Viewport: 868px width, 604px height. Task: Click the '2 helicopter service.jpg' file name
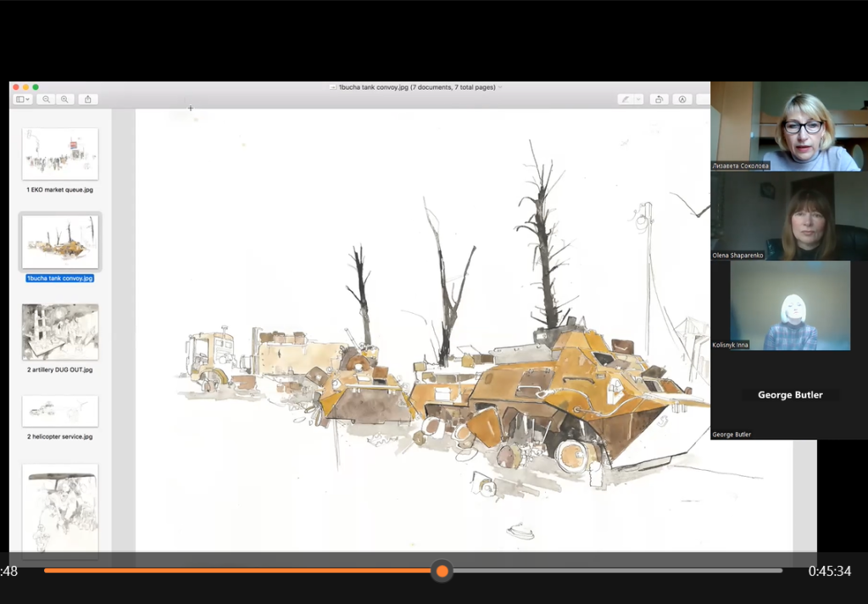60,437
